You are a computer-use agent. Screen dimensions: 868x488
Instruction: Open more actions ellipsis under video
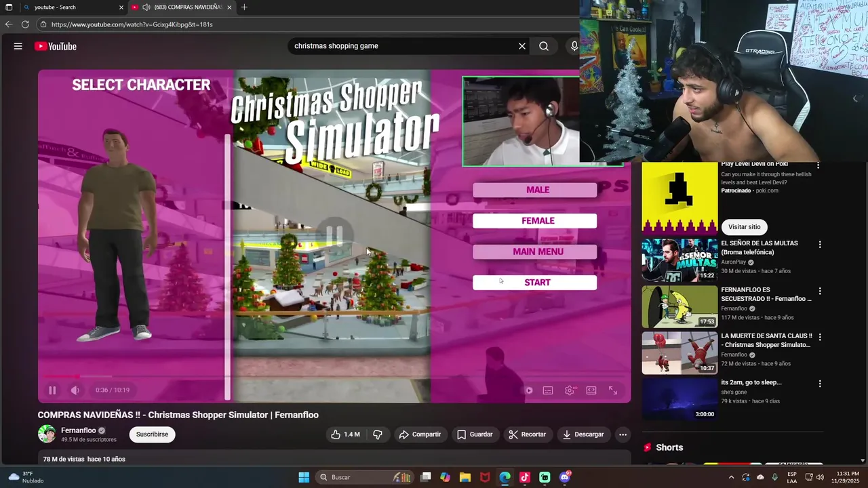click(x=623, y=434)
